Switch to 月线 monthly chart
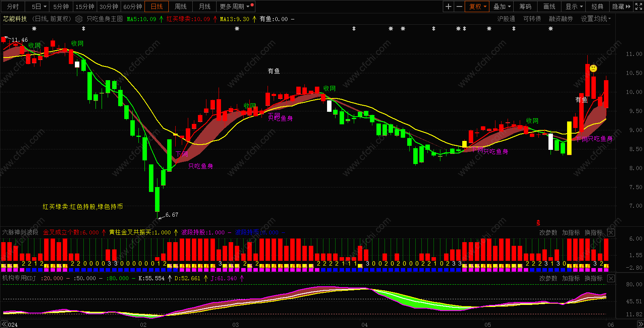The image size is (644, 328). [204, 6]
